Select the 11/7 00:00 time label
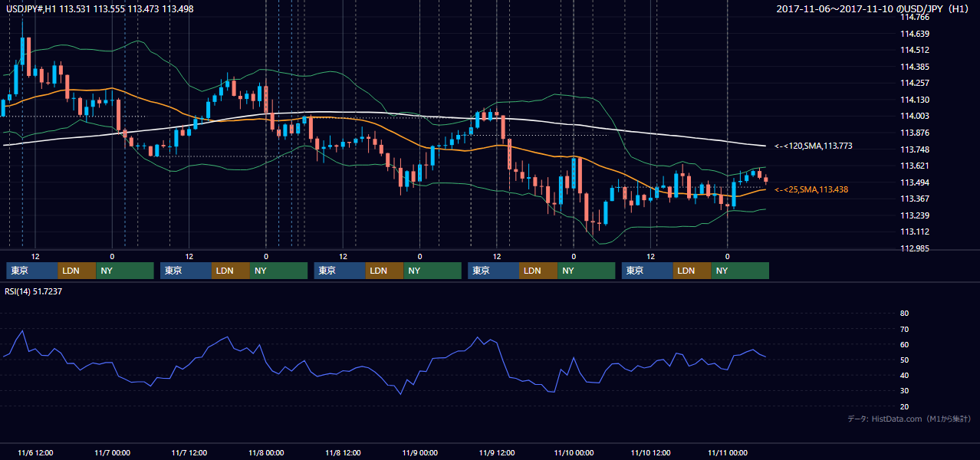Screen dimensions: 980x460 [112, 452]
